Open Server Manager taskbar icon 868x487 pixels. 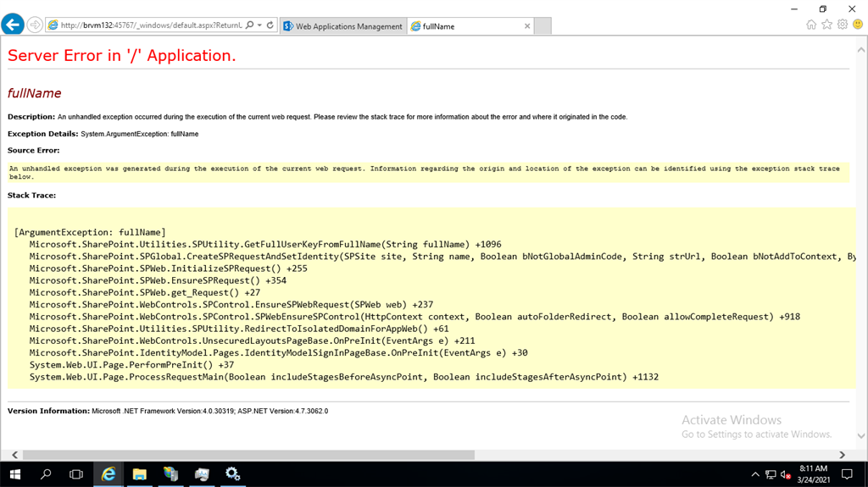click(x=170, y=474)
